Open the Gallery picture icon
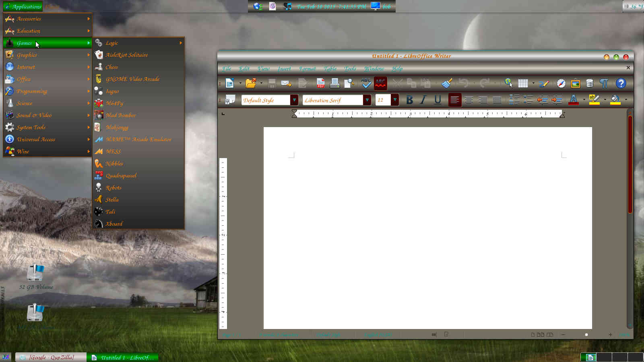The height and width of the screenshot is (362, 644). [576, 83]
